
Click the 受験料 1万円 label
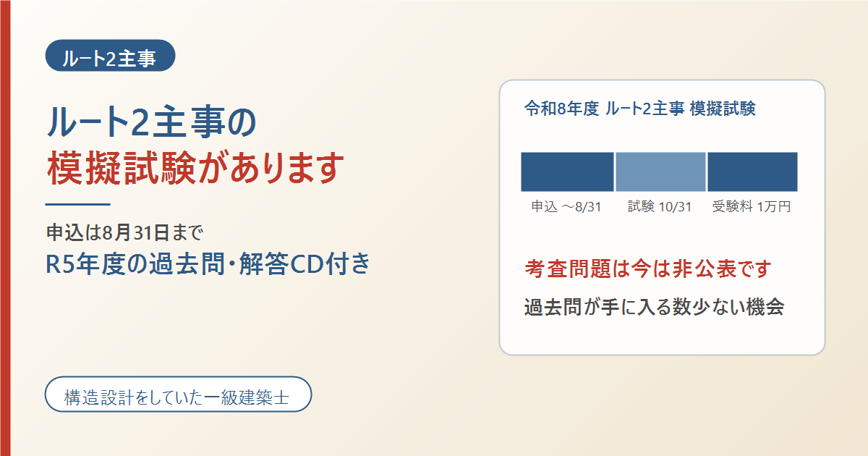point(752,207)
